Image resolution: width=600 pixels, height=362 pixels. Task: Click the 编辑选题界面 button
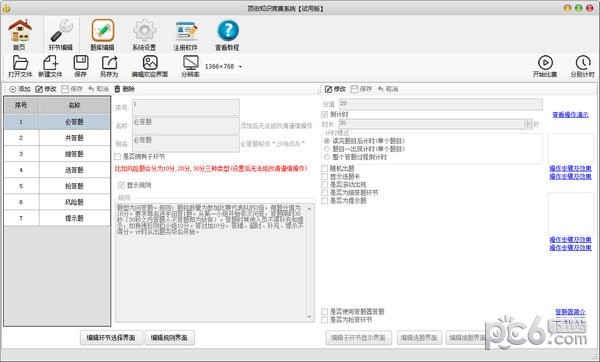tap(419, 338)
